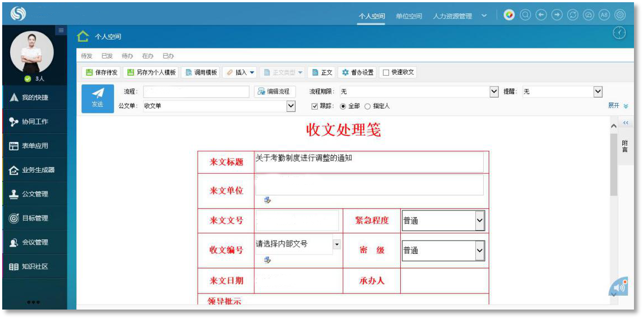Select the 指定人 radio button
Screen dimensions: 644x319
[x=367, y=106]
